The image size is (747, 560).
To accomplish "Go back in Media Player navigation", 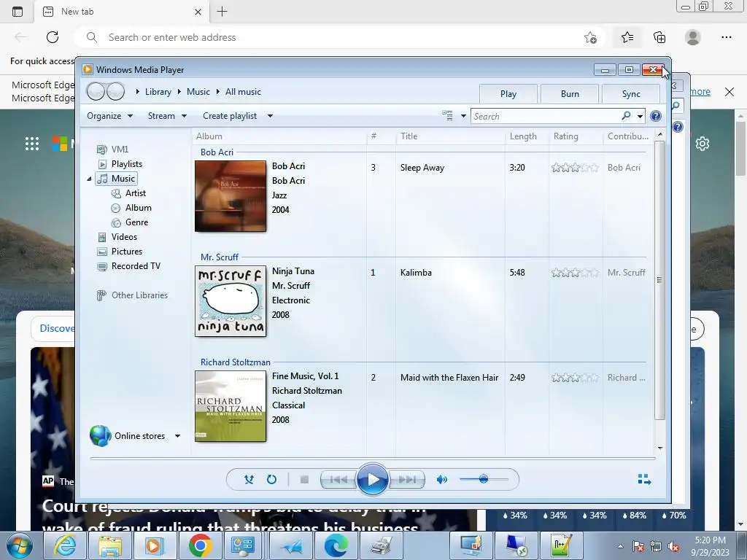I will click(96, 91).
